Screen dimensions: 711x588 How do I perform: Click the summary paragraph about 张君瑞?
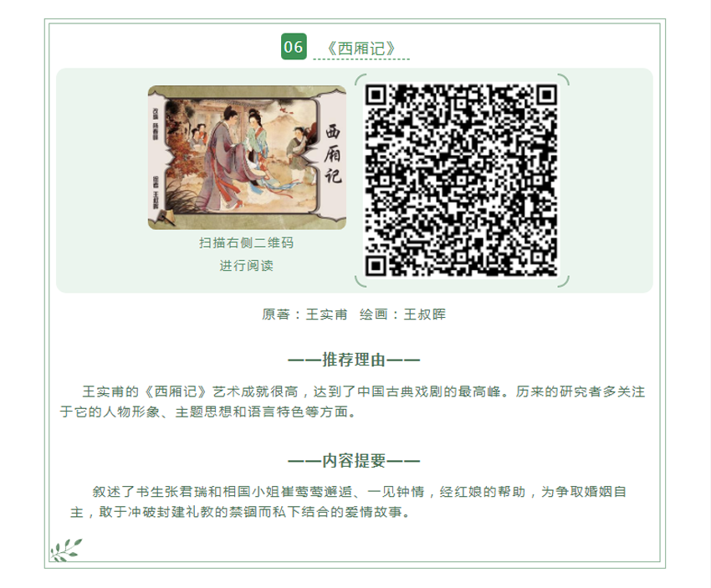349,502
